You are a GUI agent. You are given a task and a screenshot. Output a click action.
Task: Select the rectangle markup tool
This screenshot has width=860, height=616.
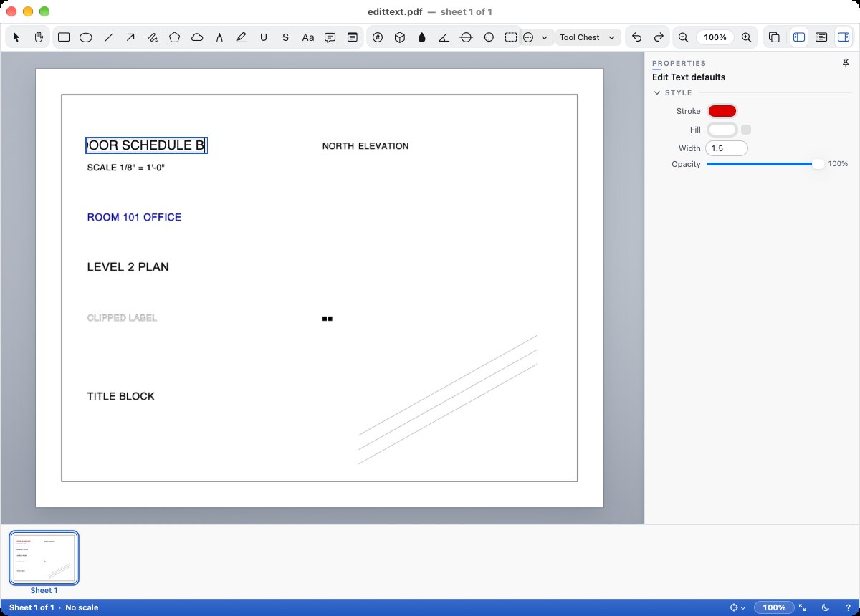[x=64, y=37]
